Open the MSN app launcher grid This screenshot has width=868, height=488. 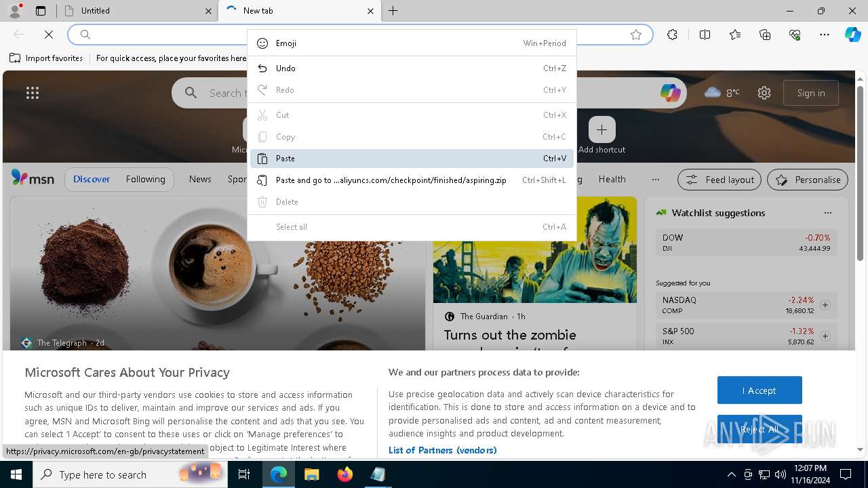(x=33, y=93)
